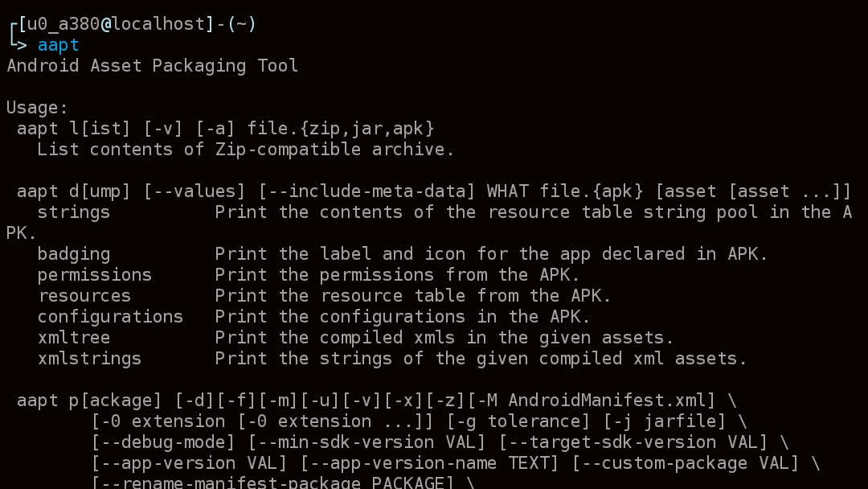Click the xmltree subcommand name
The height and width of the screenshot is (489, 868).
coord(74,338)
